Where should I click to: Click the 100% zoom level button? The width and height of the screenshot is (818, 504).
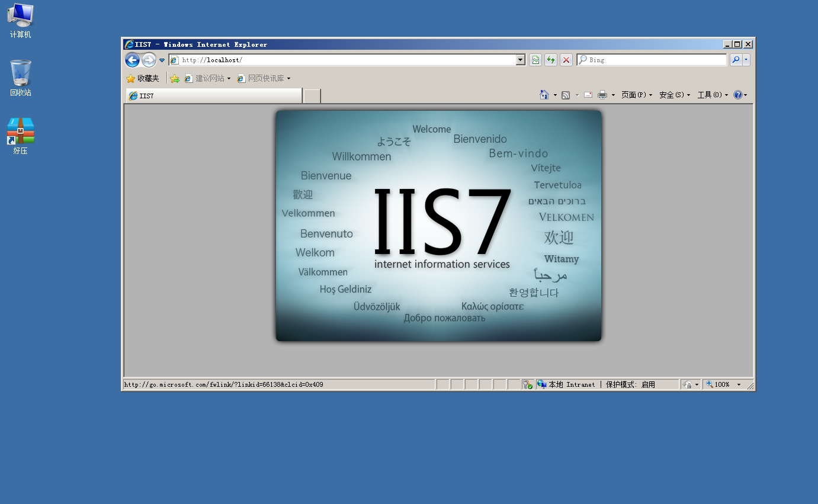[x=718, y=384]
